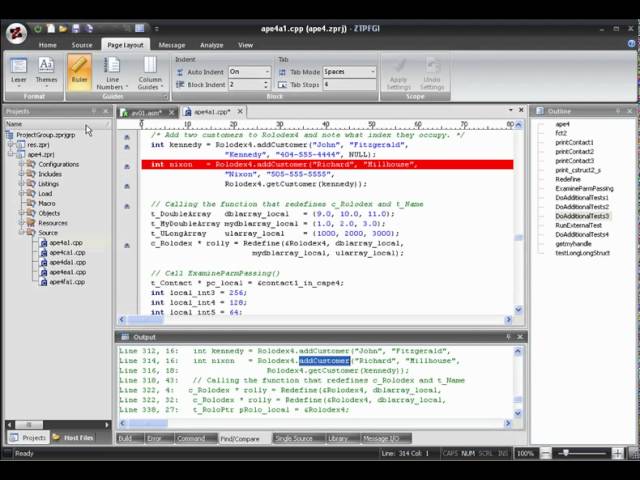The width and height of the screenshot is (640, 480).
Task: Switch to the Error output tab
Action: 159,438
